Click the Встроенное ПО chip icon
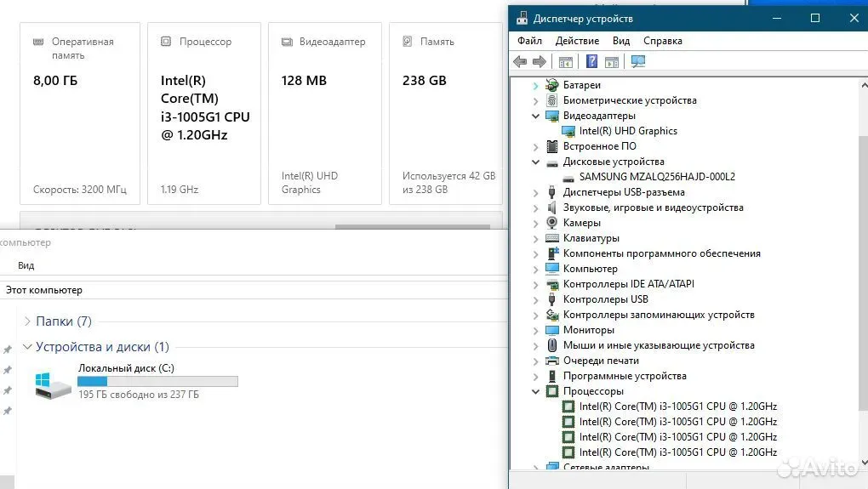 [552, 146]
